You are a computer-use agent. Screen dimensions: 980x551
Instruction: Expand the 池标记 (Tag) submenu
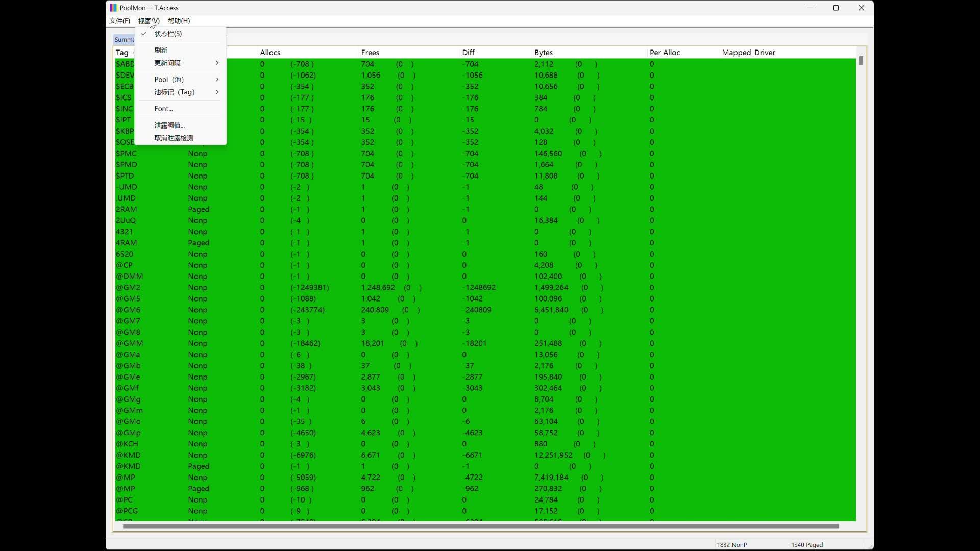pos(181,92)
